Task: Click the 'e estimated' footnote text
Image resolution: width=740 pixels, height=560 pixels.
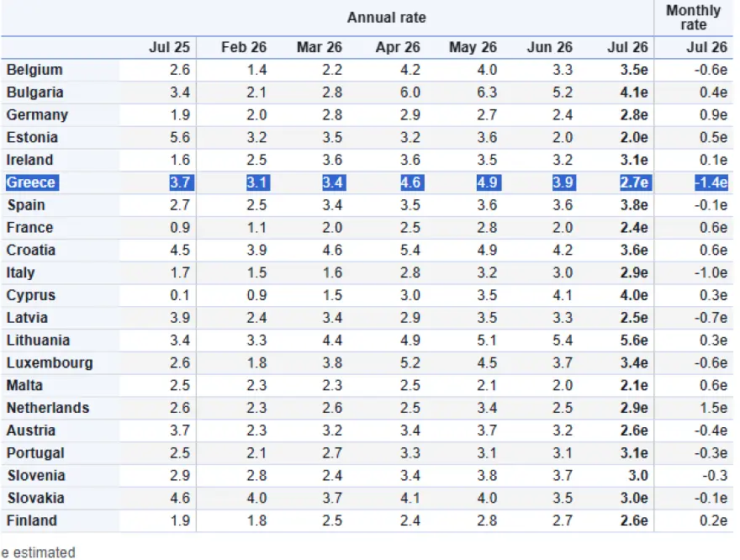Action: 38,552
